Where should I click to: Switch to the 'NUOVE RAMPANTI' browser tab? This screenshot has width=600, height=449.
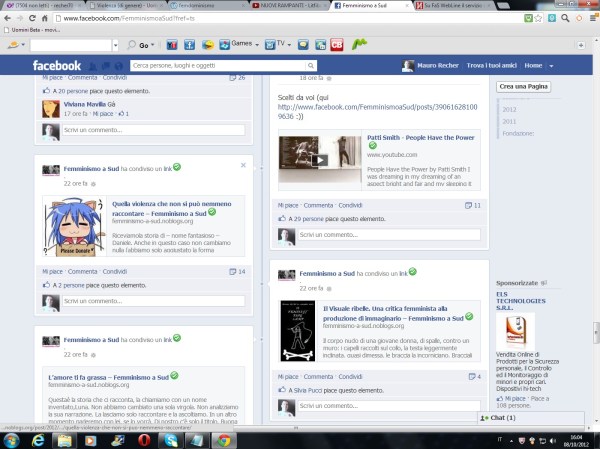(287, 6)
